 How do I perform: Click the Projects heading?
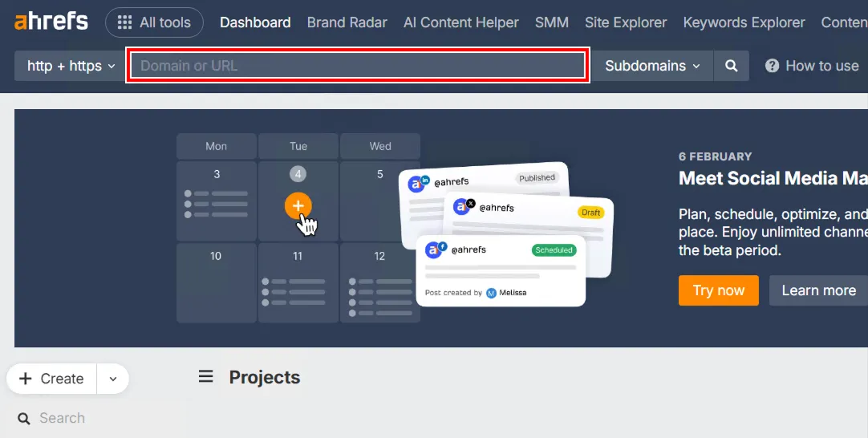coord(265,377)
